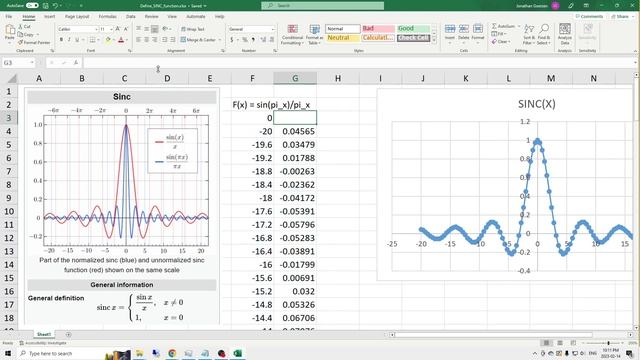Toggle Bold formatting
The width and height of the screenshot is (640, 360).
point(61,40)
